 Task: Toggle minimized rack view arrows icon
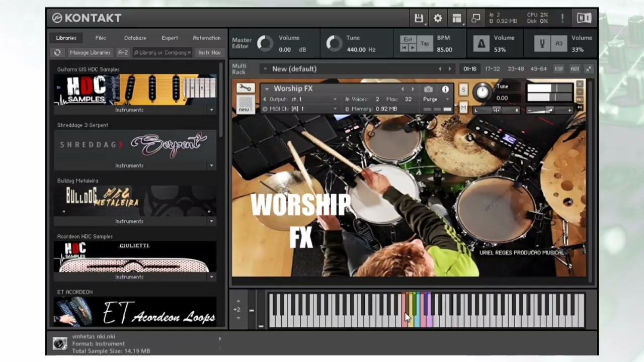pos(588,69)
